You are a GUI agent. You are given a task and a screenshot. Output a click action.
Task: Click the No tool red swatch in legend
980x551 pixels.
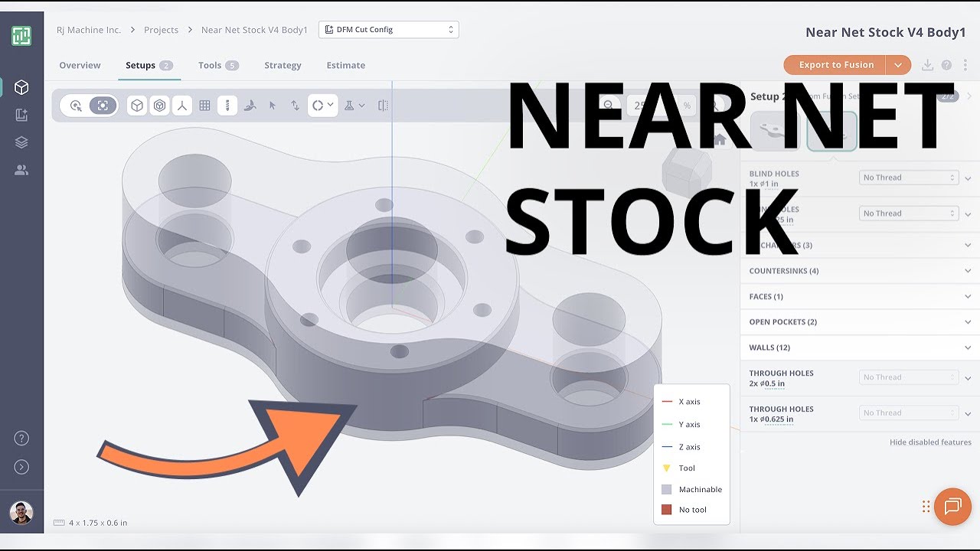click(x=666, y=510)
